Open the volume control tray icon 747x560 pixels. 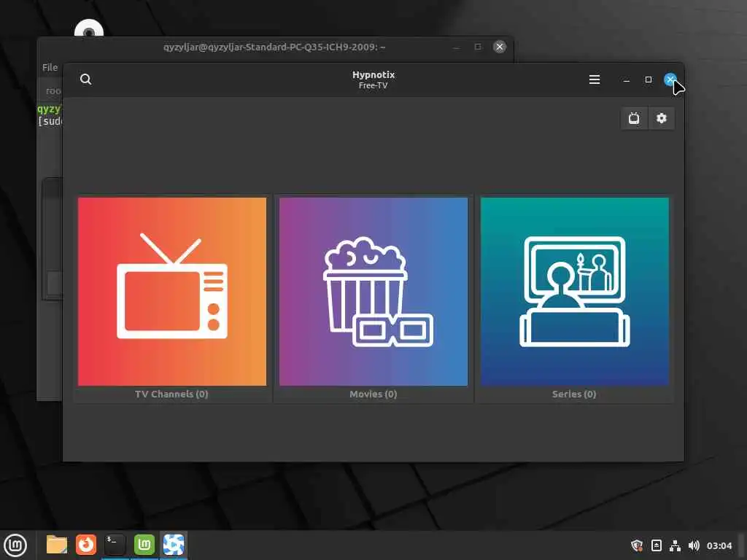pos(694,545)
